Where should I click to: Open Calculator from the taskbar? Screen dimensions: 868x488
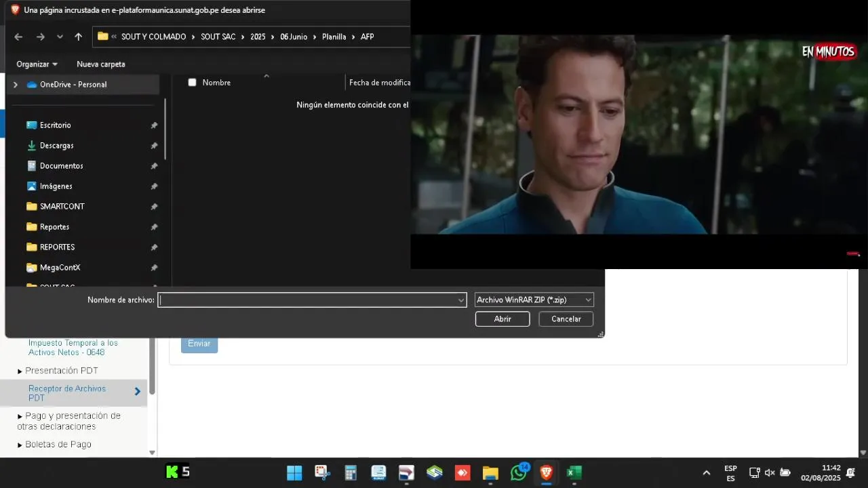[351, 472]
